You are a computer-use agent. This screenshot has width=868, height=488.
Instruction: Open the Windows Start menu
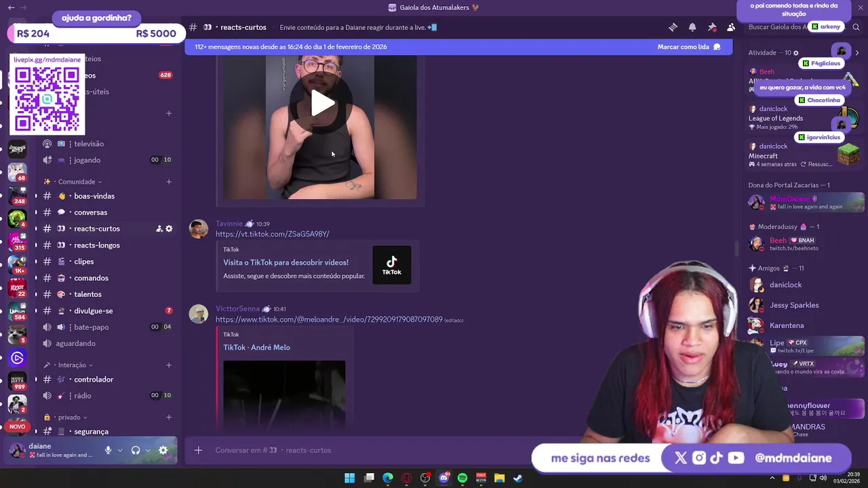[349, 478]
